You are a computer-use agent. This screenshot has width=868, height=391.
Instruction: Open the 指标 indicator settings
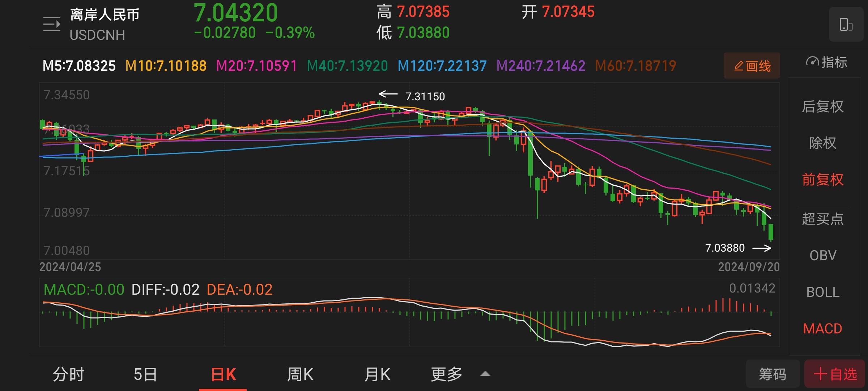(826, 62)
